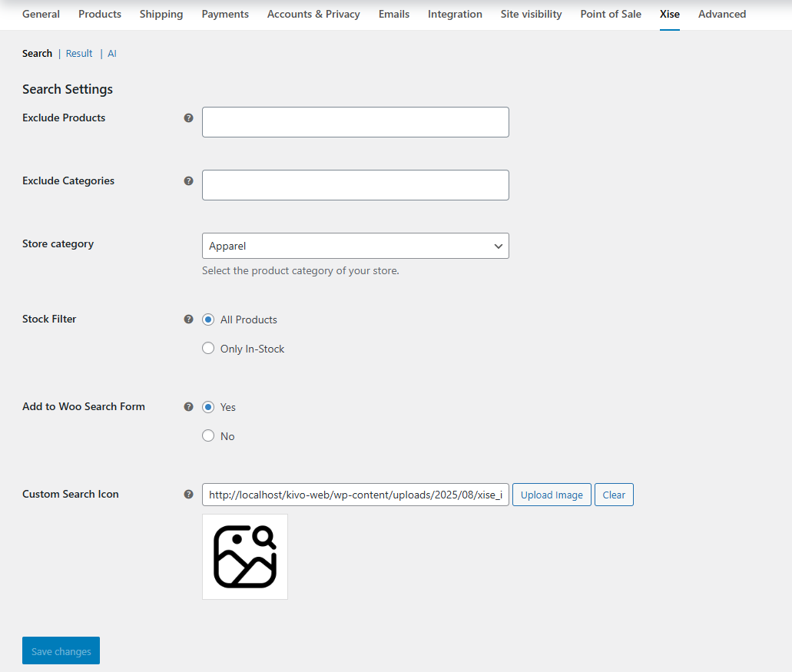This screenshot has width=792, height=672.
Task: Click the Custom Search Icon help tooltip
Action: pyautogui.click(x=188, y=495)
